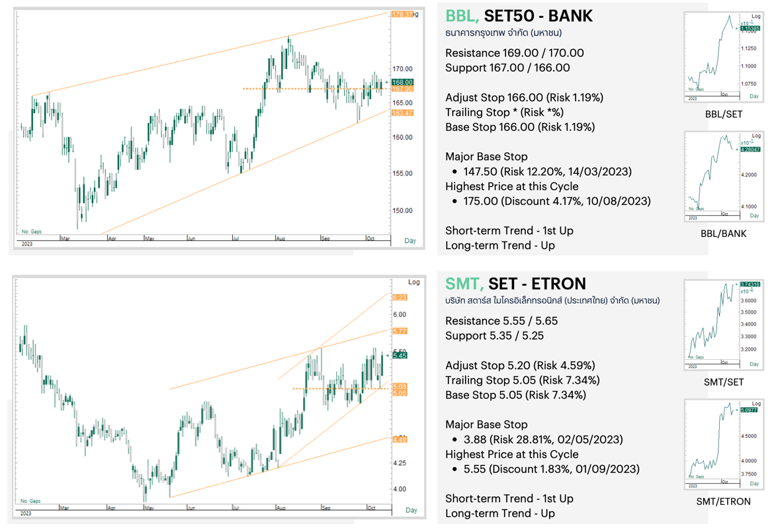Screen dimensions: 774x532
Task: Click '175.00 (Discount 4.17%, 10/08/2023)' bullet
Action: [557, 201]
